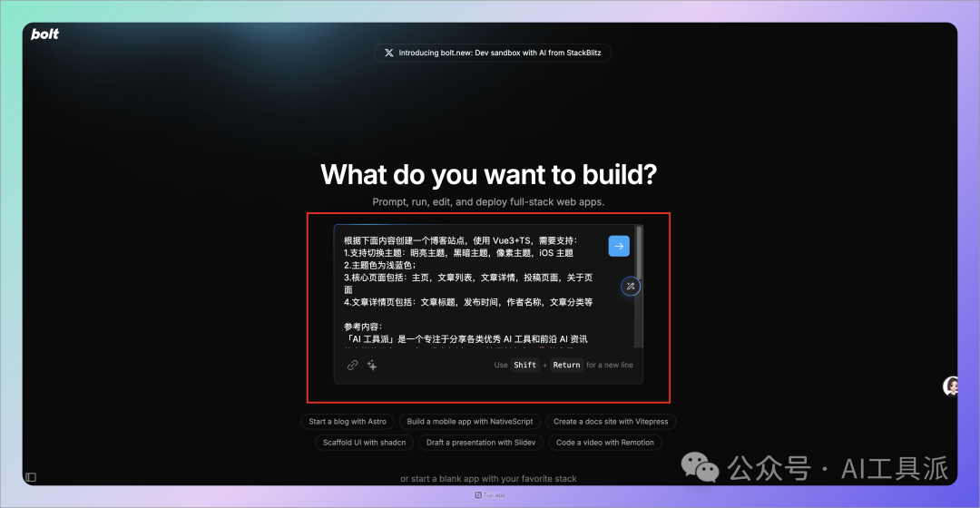Select Code a video with Remotion

605,443
